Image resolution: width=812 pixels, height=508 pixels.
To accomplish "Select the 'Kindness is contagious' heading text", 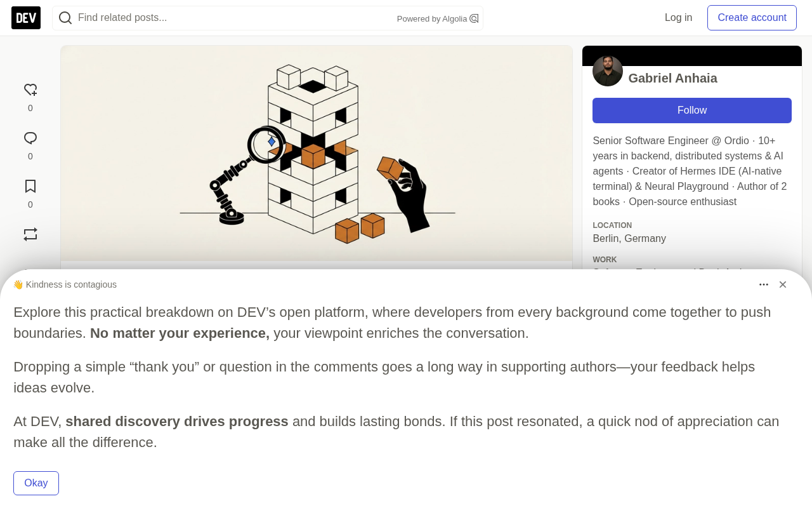I will click(x=71, y=284).
